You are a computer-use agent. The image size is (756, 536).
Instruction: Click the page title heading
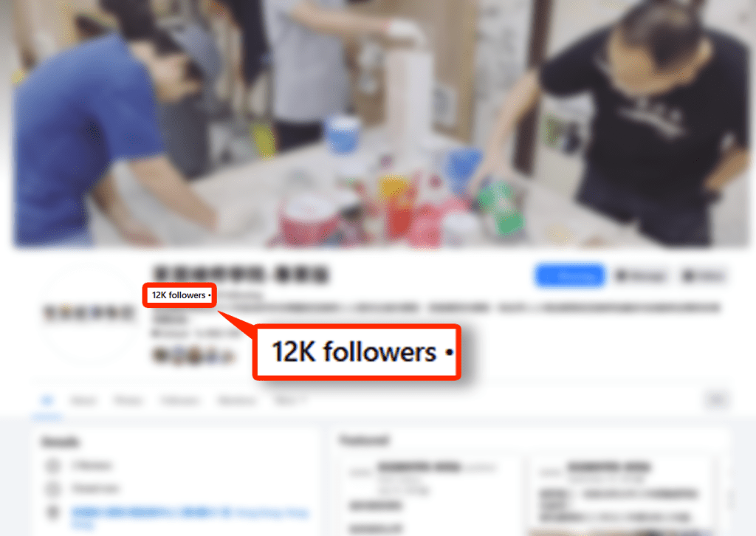coord(241,274)
